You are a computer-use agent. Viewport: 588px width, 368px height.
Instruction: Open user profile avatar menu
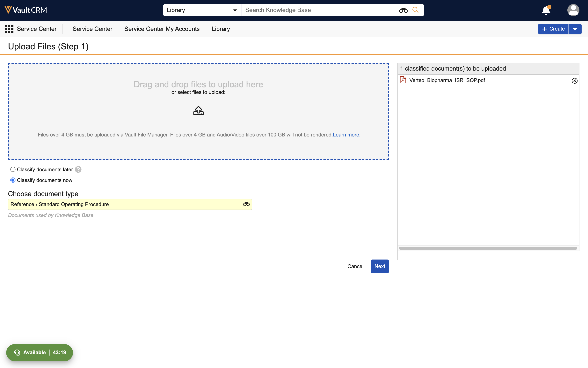tap(573, 10)
